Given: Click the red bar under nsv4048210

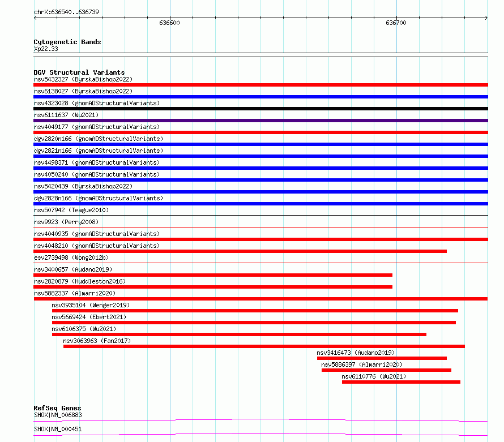Looking at the screenshot, I should pos(240,251).
